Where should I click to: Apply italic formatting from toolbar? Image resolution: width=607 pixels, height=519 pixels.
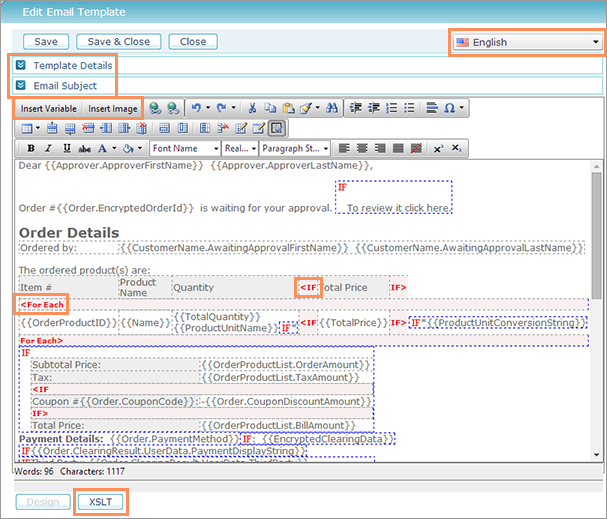point(48,148)
